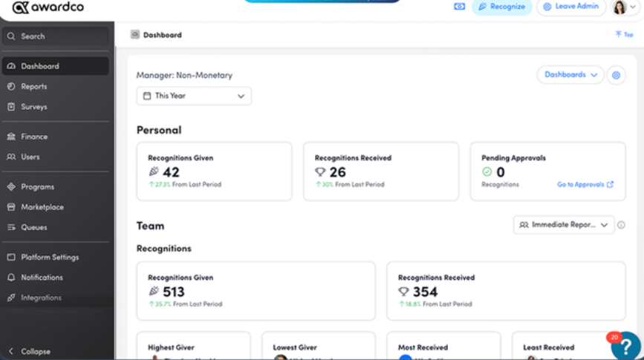The height and width of the screenshot is (360, 644).
Task: Click the info icon beside Immediate Reports
Action: [x=621, y=225]
